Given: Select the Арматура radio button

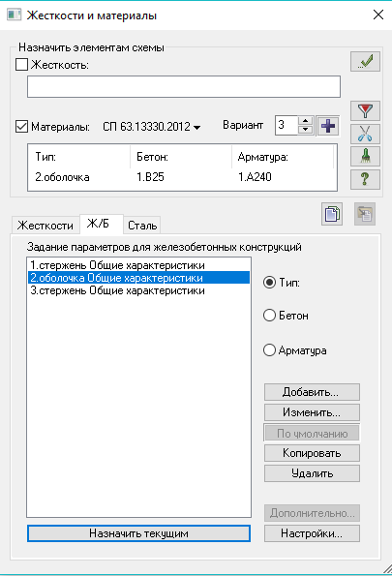Looking at the screenshot, I should [269, 350].
